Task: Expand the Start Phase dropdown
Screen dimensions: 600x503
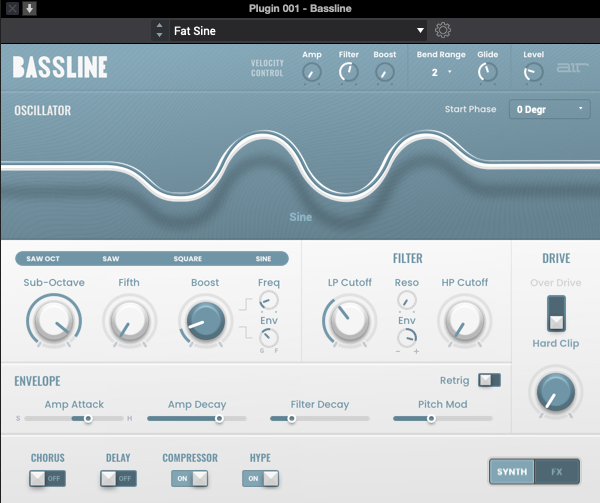Action: point(551,109)
